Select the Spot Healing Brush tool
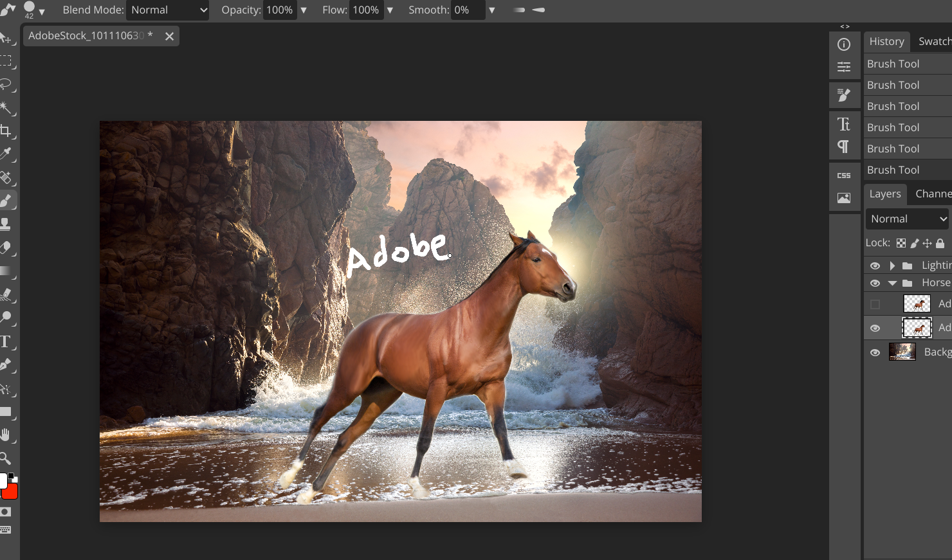The height and width of the screenshot is (560, 952). pos(6,177)
